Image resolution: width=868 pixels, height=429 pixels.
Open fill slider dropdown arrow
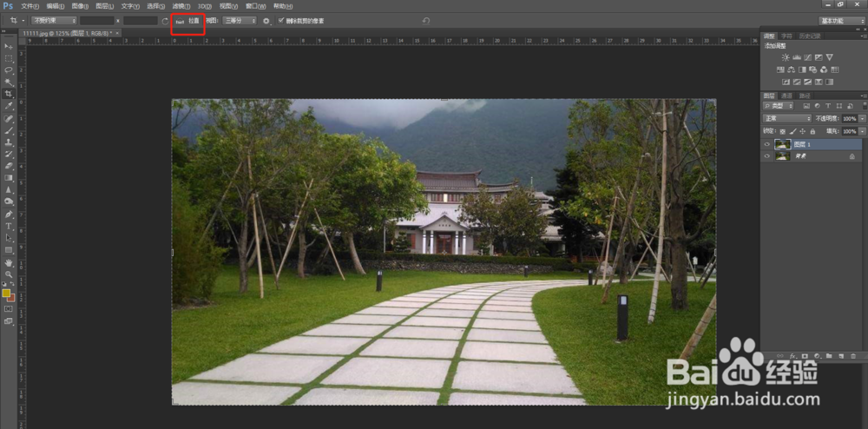863,131
